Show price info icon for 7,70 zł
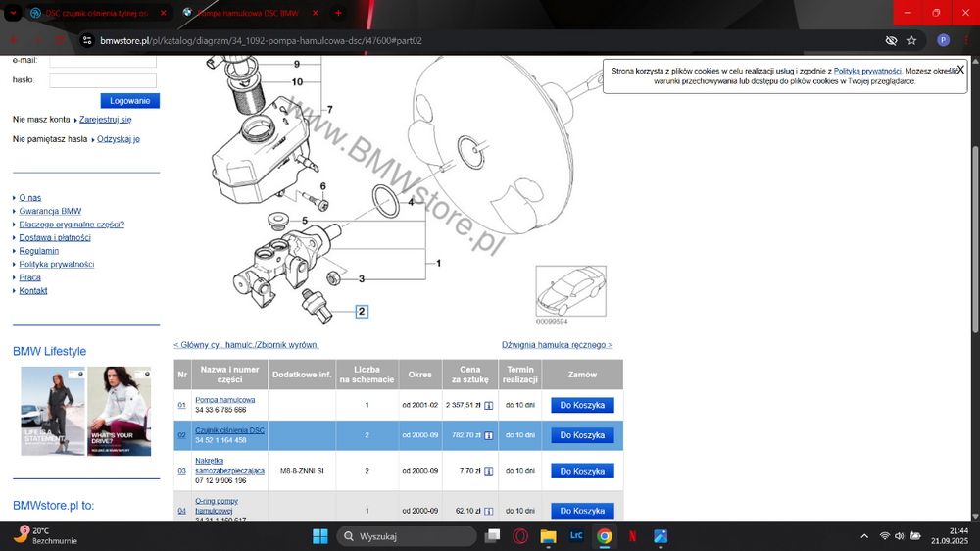 click(489, 471)
